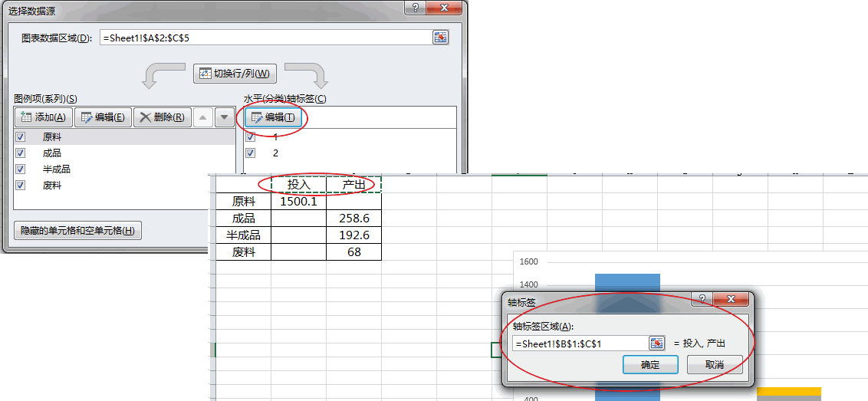Move series down with down arrow
868x401 pixels.
click(x=224, y=117)
